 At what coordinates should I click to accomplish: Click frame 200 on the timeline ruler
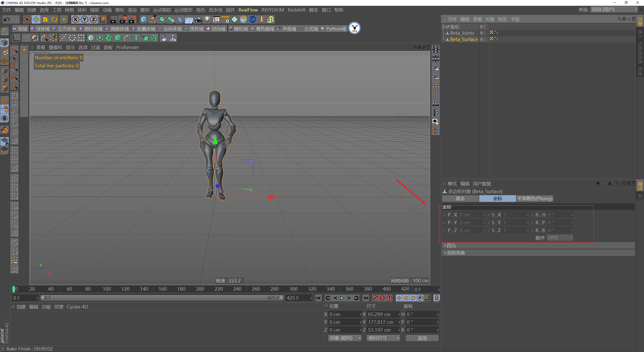(200, 289)
